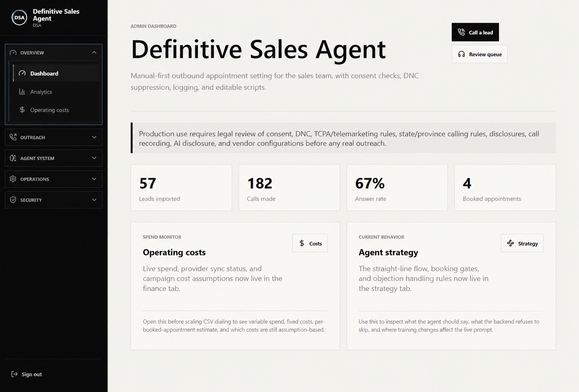Viewport: 579px width, 392px height.
Task: Open the Dashboard menu item
Action: coord(56,73)
